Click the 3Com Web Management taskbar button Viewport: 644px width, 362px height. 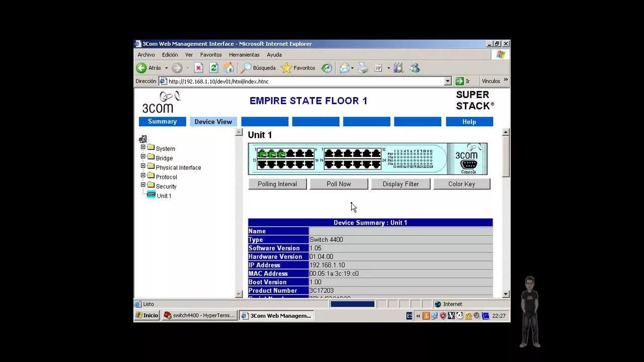277,316
